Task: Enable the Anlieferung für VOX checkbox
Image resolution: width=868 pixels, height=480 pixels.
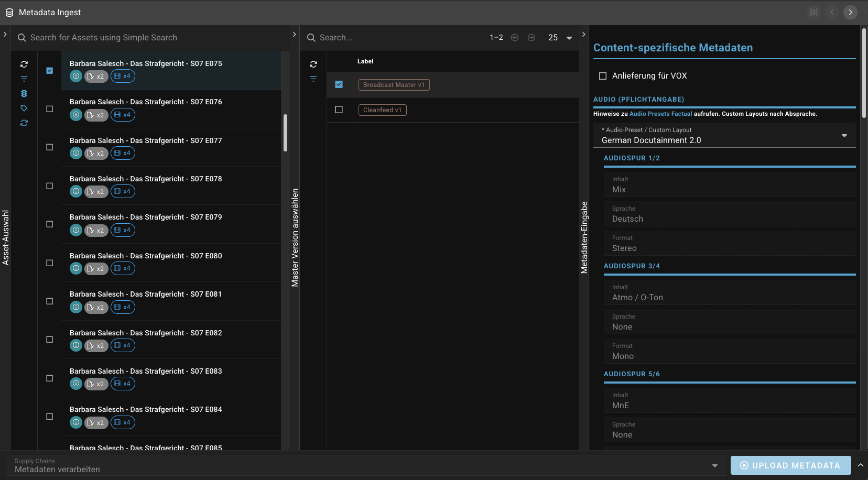Action: coord(603,76)
